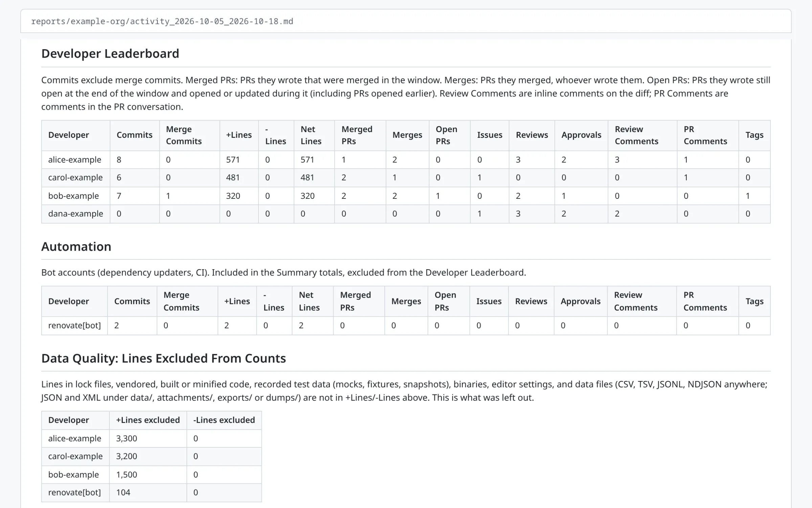
Task: Click Merges header in leaderboard table
Action: [407, 135]
